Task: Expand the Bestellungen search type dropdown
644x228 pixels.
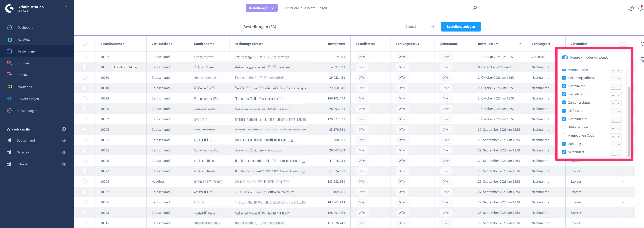Action: coord(262,8)
